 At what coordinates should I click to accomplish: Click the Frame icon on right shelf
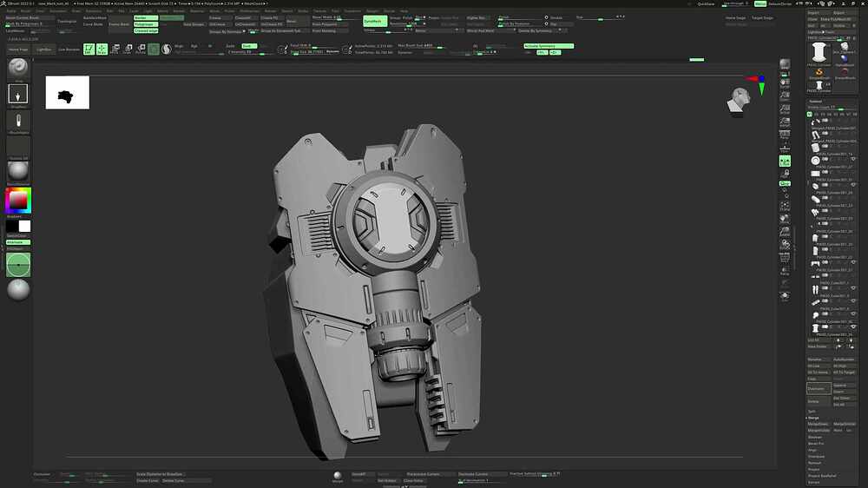pyautogui.click(x=785, y=208)
